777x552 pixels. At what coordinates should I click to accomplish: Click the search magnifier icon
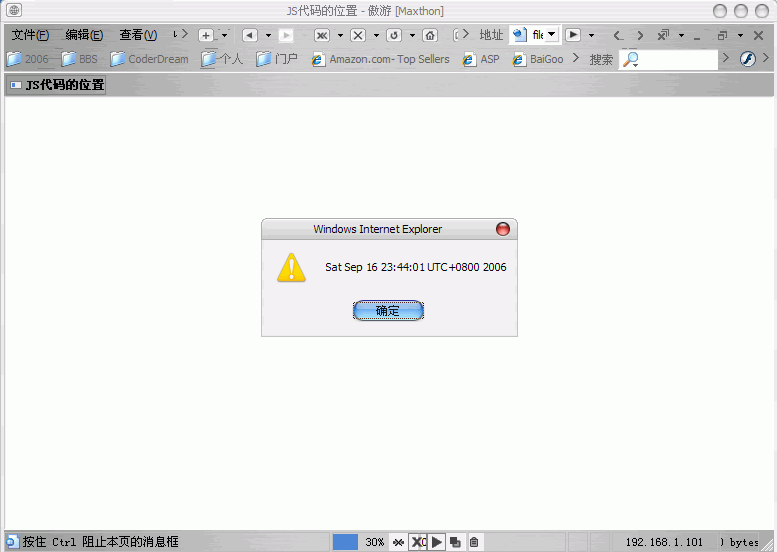tap(630, 59)
